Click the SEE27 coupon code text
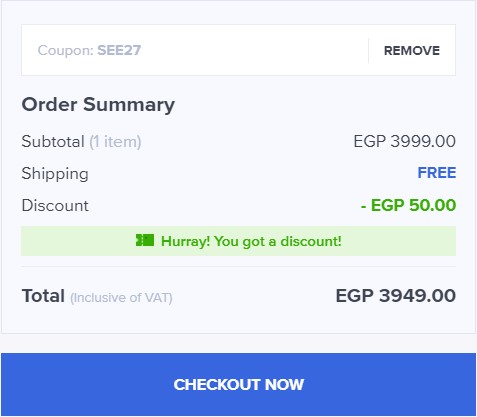The width and height of the screenshot is (477, 417). coord(119,50)
